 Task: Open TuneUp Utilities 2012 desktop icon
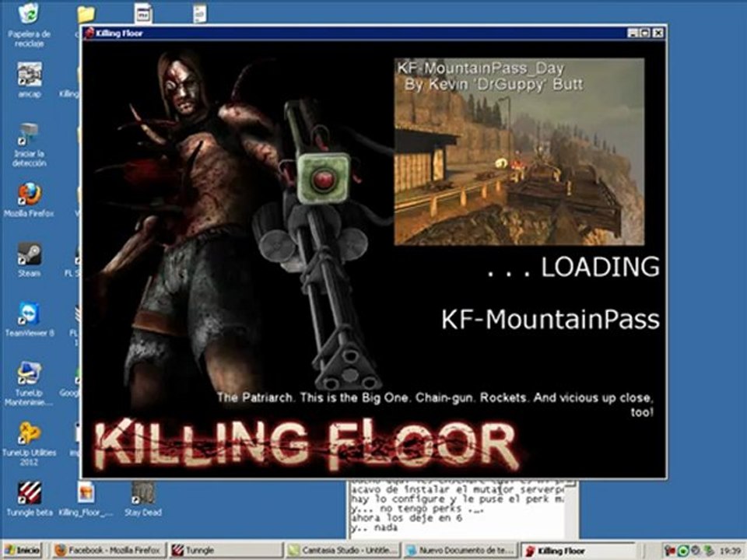click(x=29, y=444)
